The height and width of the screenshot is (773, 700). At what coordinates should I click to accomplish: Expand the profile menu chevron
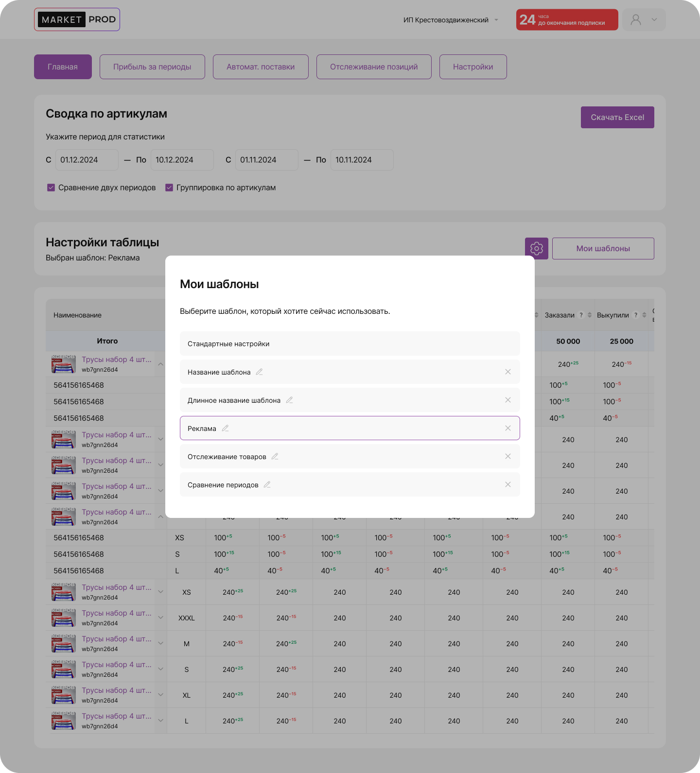pos(654,20)
